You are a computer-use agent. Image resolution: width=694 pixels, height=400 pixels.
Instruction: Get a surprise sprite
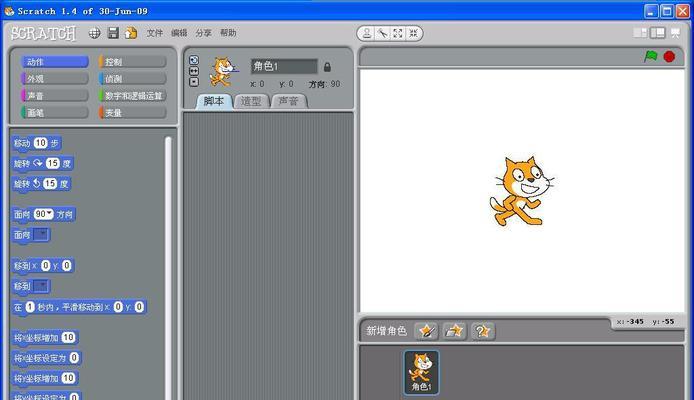482,331
